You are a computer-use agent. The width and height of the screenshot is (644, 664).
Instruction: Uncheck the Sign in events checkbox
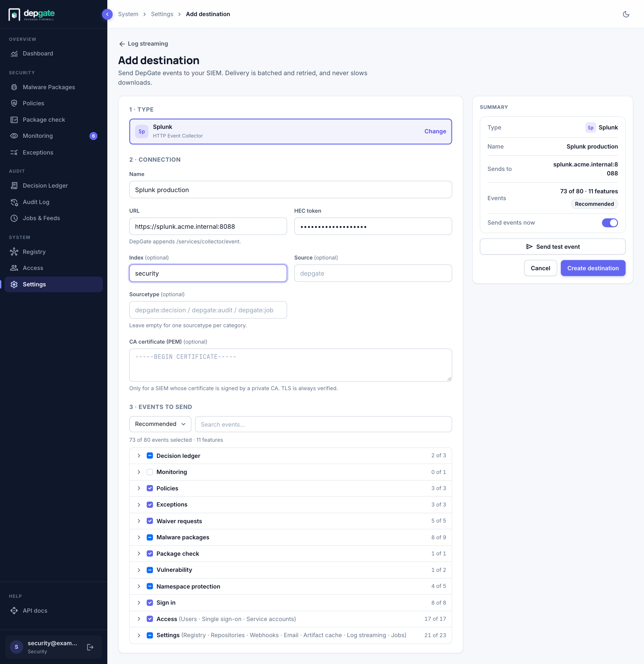(150, 603)
